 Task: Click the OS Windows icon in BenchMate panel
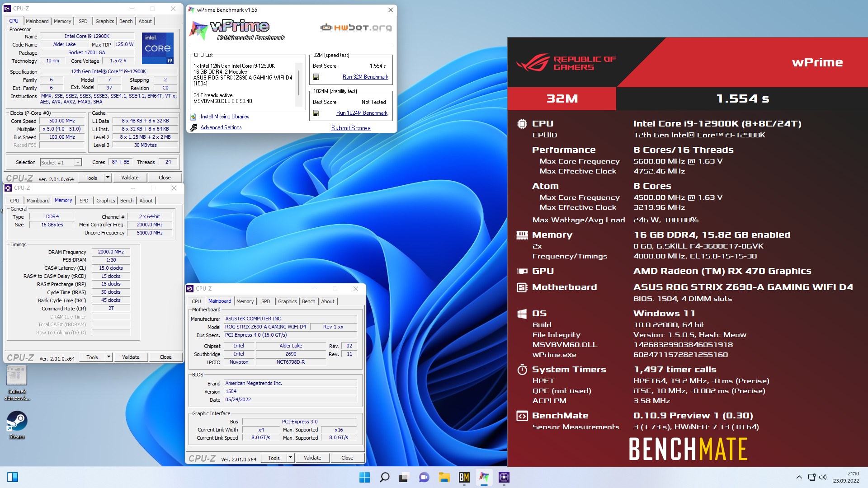tap(522, 314)
